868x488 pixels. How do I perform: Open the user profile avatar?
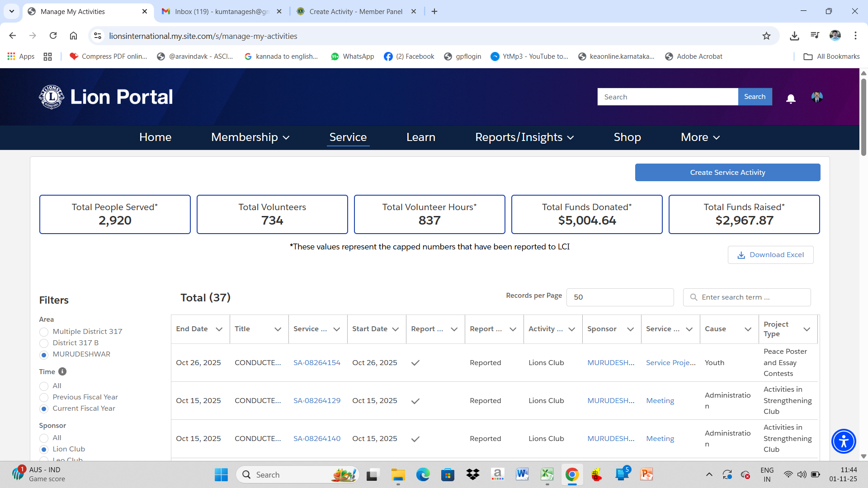pos(816,97)
